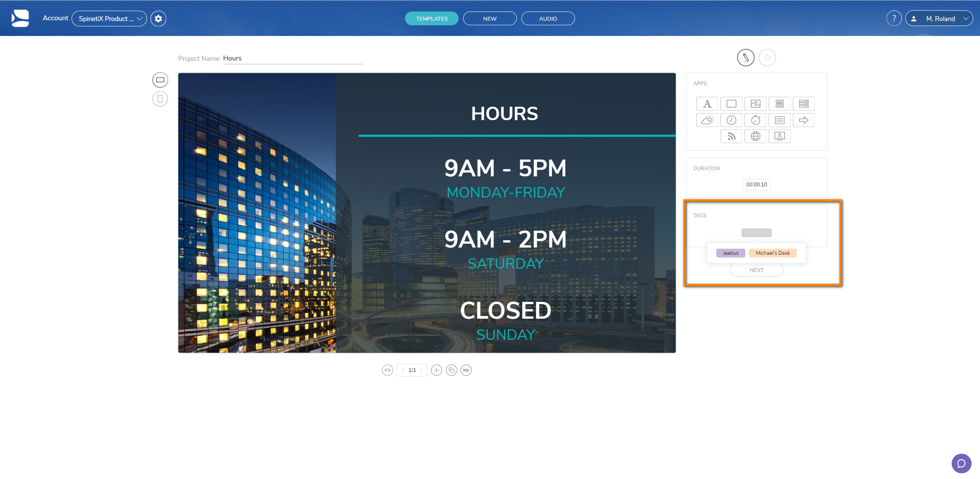Insert the arrow app

(x=804, y=120)
